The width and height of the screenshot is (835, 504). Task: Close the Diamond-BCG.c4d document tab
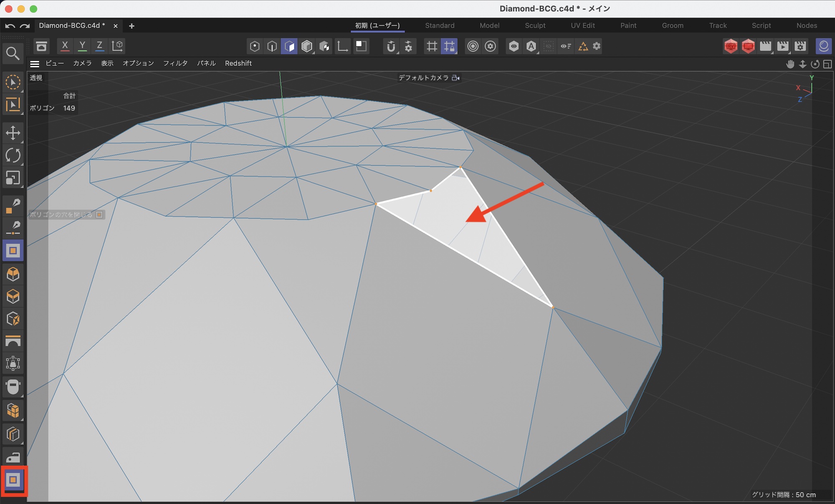tap(116, 26)
